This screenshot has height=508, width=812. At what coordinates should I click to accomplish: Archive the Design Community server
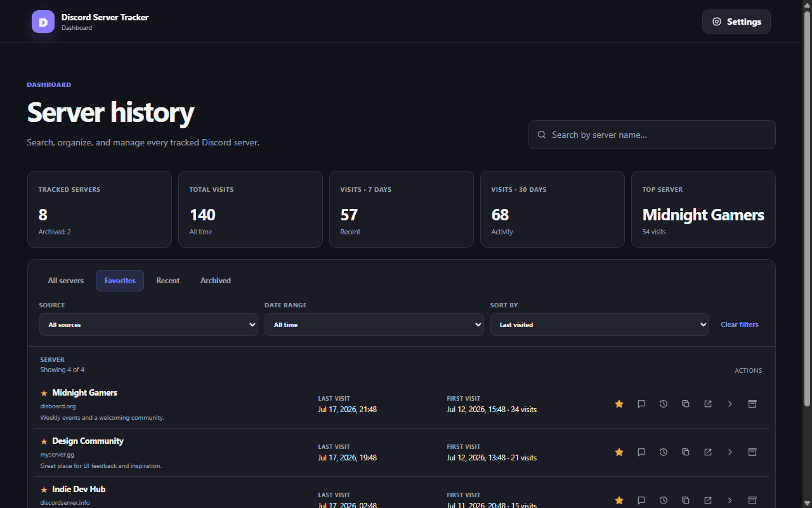click(x=752, y=452)
